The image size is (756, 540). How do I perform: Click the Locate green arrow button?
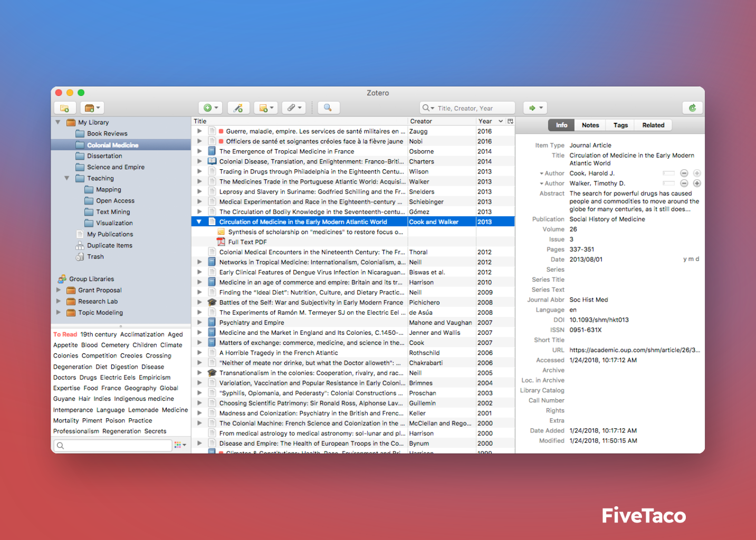[535, 108]
